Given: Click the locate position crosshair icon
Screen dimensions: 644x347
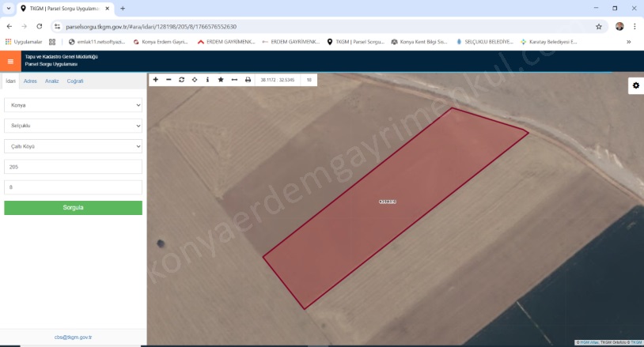Looking at the screenshot, I should [x=195, y=80].
